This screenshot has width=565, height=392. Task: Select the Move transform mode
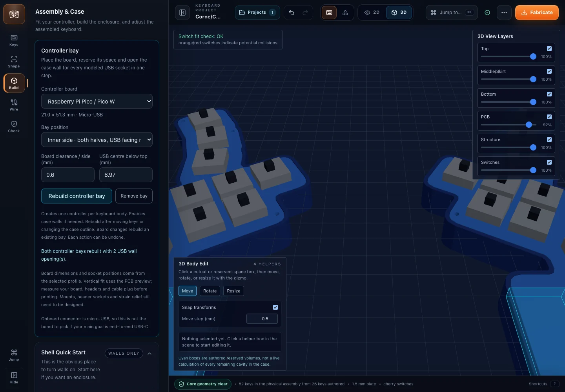(x=188, y=291)
